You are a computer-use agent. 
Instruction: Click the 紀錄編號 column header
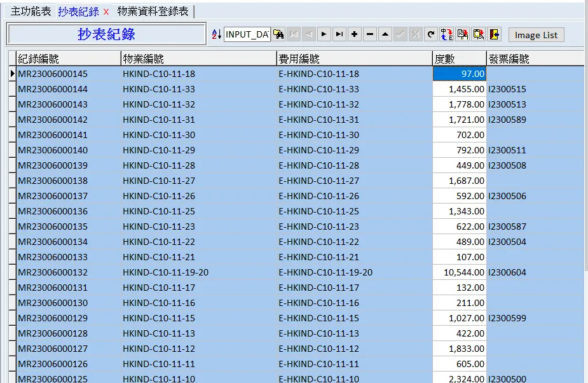click(68, 59)
